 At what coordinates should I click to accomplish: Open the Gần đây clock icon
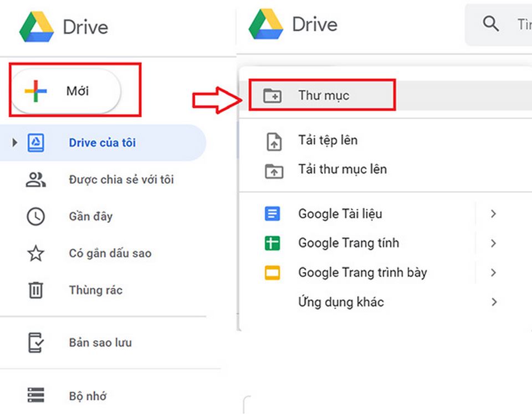[36, 216]
